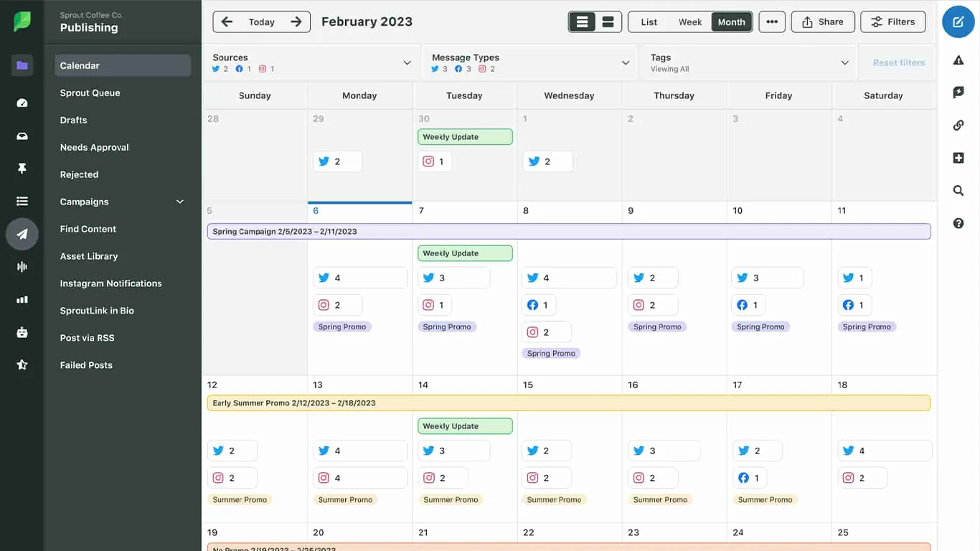This screenshot has height=551, width=980.
Task: Expand the Tags filter dropdown
Action: point(844,63)
